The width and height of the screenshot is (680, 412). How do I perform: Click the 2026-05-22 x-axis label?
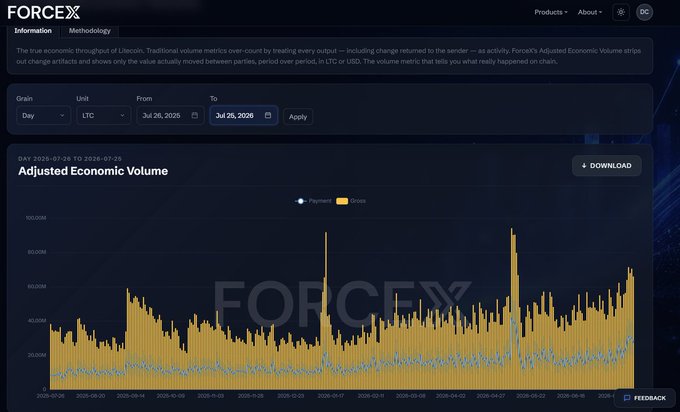tap(531, 396)
